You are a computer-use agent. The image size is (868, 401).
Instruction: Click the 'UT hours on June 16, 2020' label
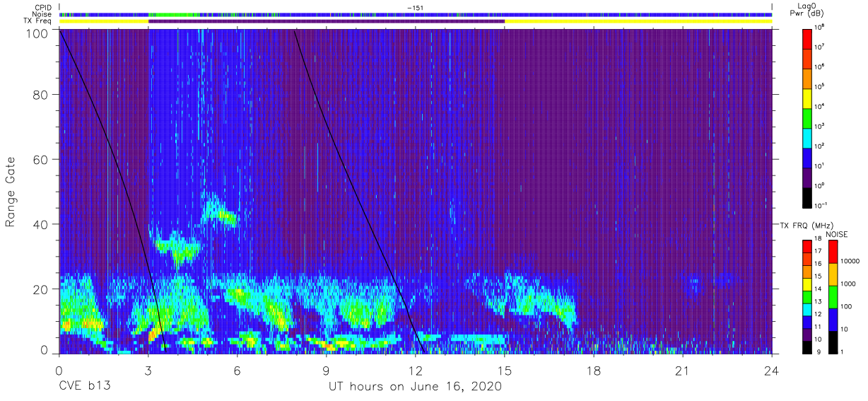tap(415, 387)
